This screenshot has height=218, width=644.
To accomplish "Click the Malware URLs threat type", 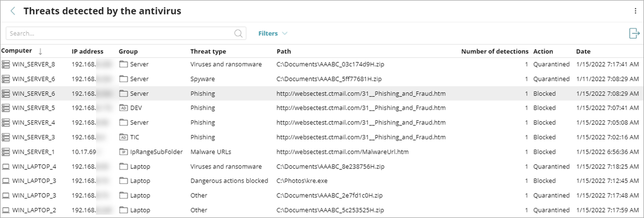I will coord(211,152).
